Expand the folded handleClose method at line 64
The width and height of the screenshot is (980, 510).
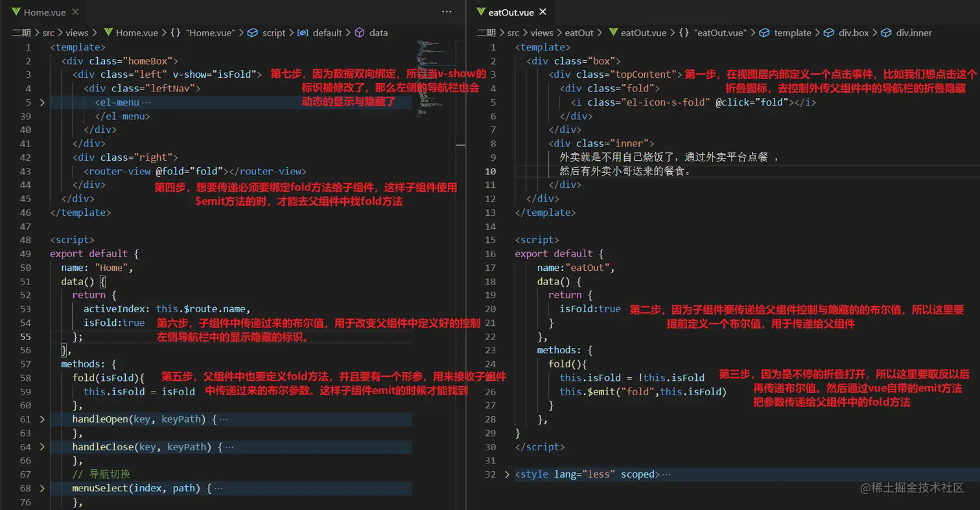[42, 447]
